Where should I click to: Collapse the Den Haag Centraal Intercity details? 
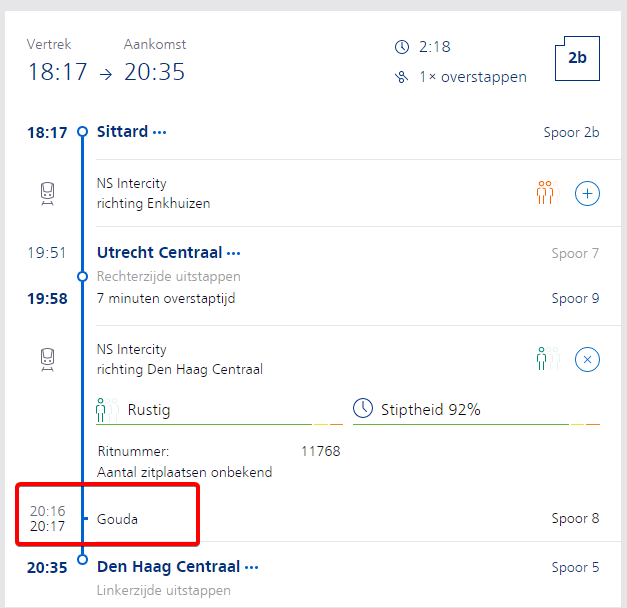[x=587, y=359]
